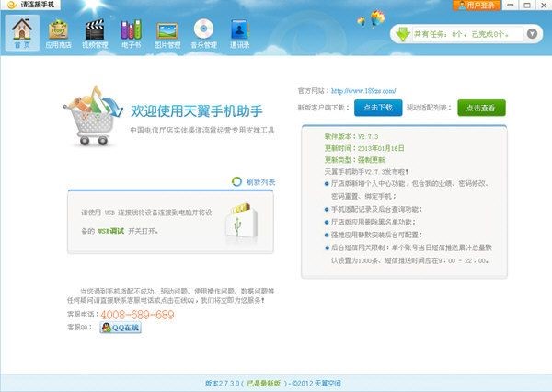
Task: Click the QQ在线 support button
Action: pyautogui.click(x=121, y=328)
